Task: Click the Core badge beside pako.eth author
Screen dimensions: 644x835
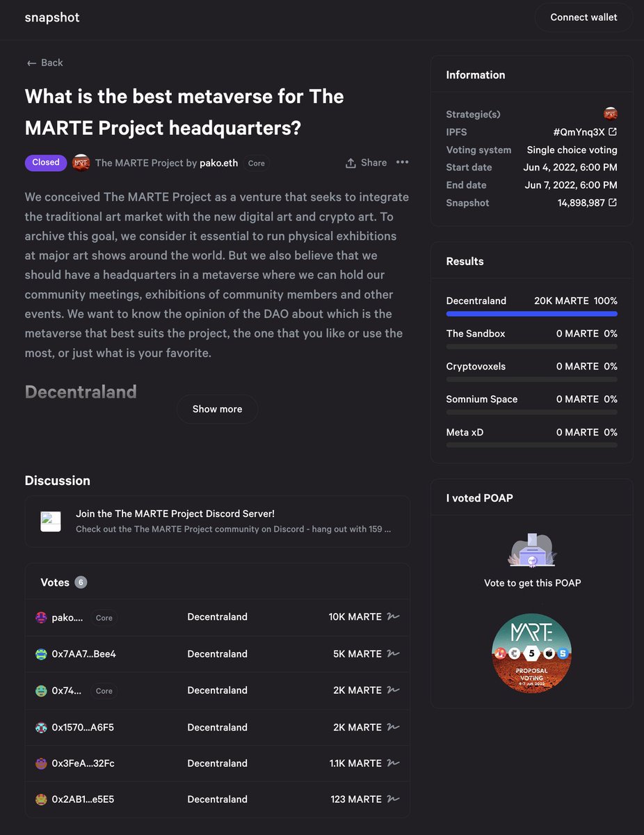Action: pos(257,163)
